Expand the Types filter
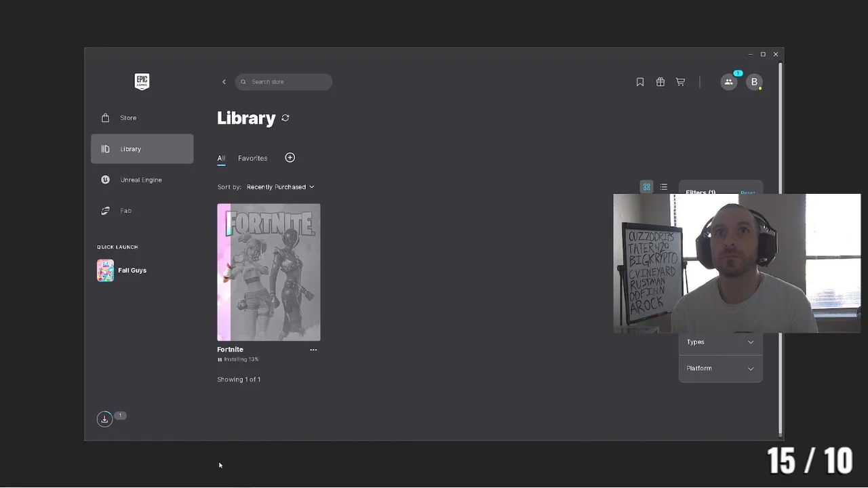868x488 pixels. coord(720,342)
